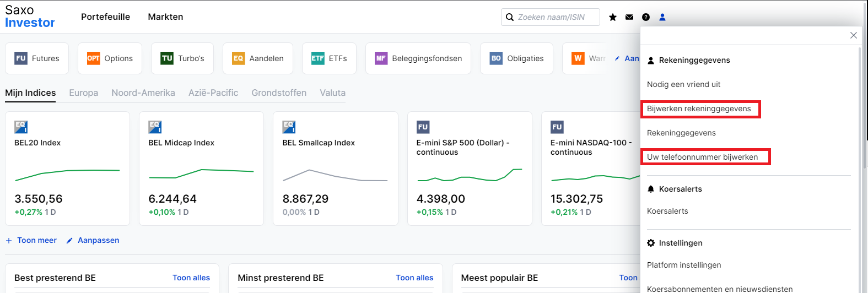The width and height of the screenshot is (868, 293).
Task: Click the OPT Options icon
Action: pyautogui.click(x=94, y=58)
